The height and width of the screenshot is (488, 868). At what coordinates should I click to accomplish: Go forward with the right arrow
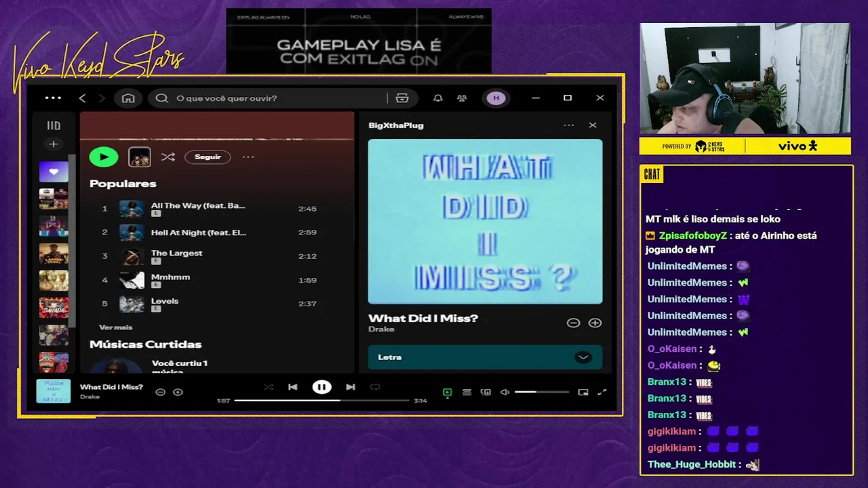coord(102,98)
